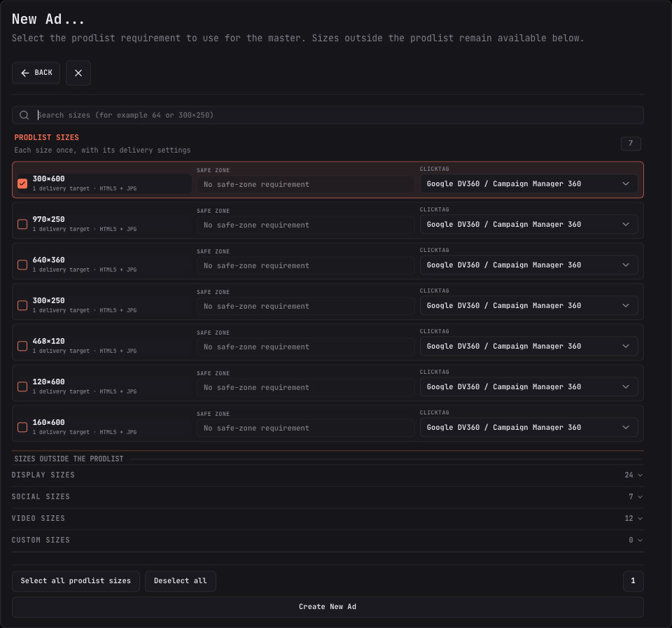Check the 970×250 size checkbox

(22, 224)
